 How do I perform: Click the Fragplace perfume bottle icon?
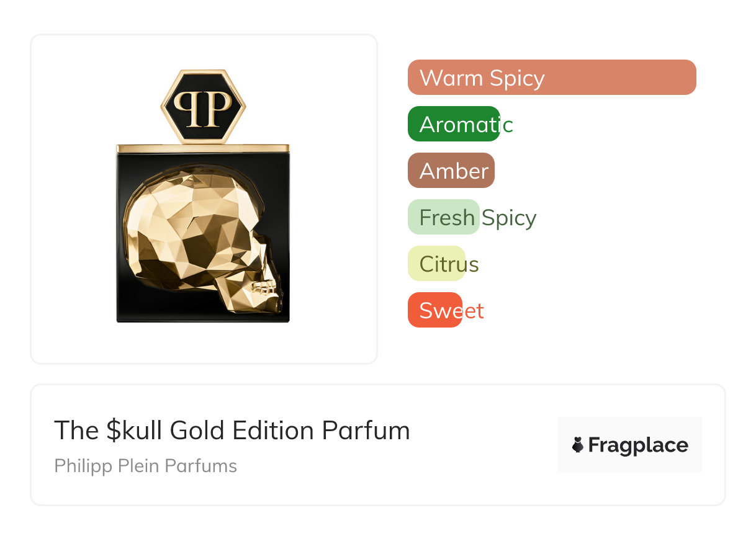coord(578,445)
